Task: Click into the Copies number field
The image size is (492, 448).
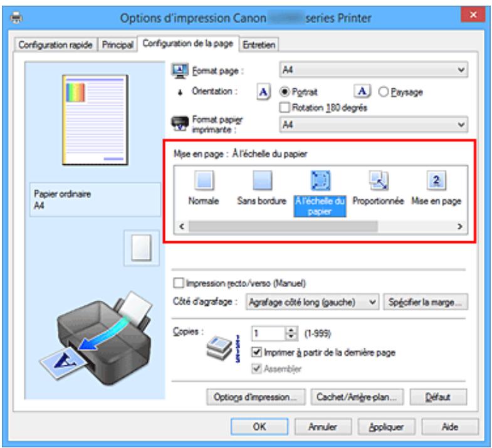Action: point(269,333)
